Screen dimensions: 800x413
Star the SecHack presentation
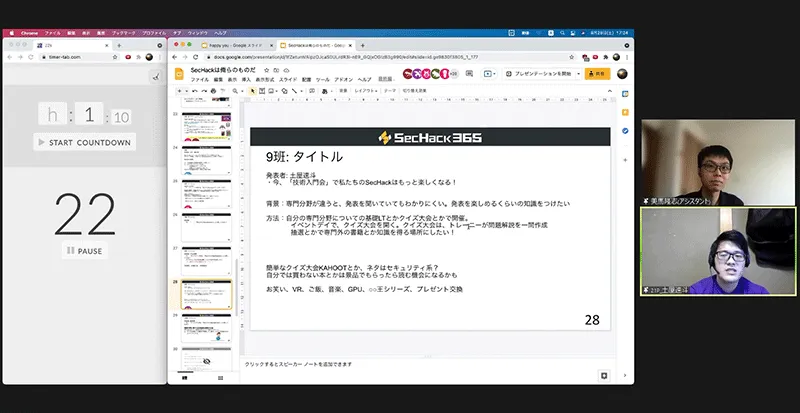pos(266,70)
